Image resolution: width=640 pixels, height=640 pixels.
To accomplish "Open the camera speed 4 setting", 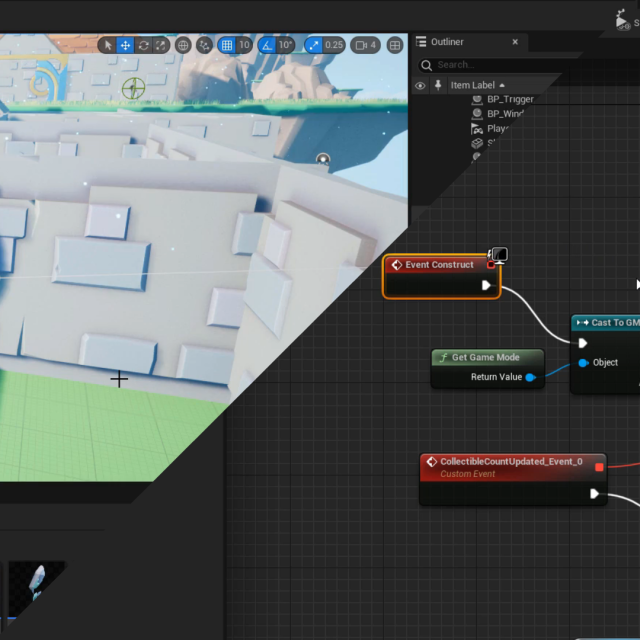I will click(366, 45).
